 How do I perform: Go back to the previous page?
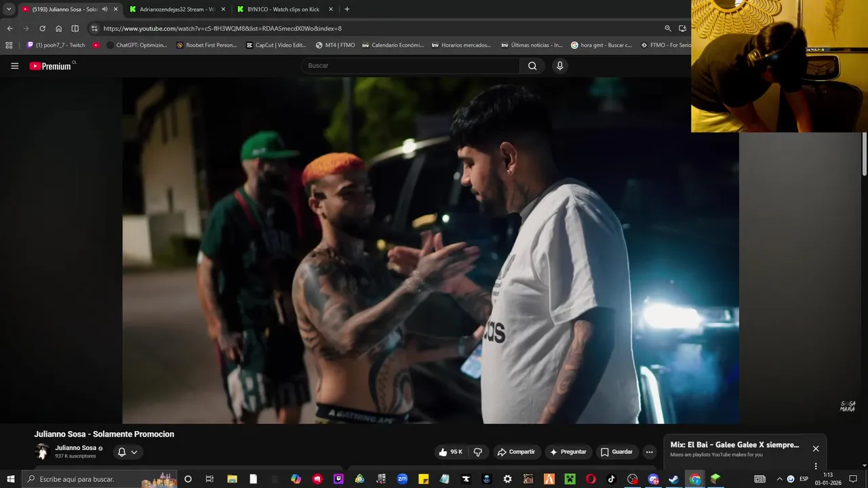pyautogui.click(x=9, y=28)
